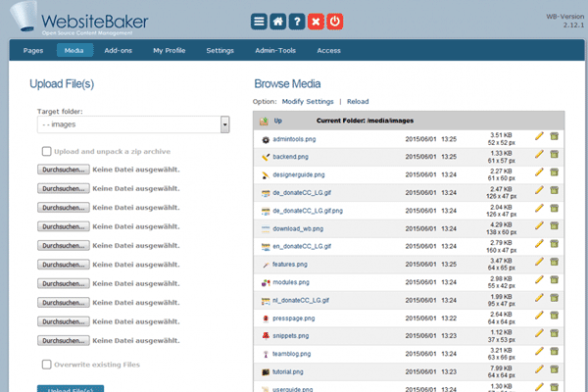Click the Modify Settings link
The height and width of the screenshot is (392, 588).
click(x=308, y=101)
